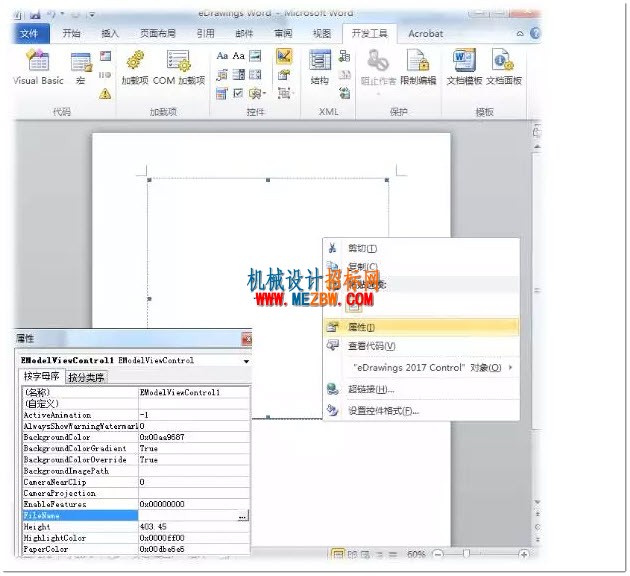Click 限制编辑 restrict editing icon
This screenshot has height=576, width=630.
(x=418, y=67)
